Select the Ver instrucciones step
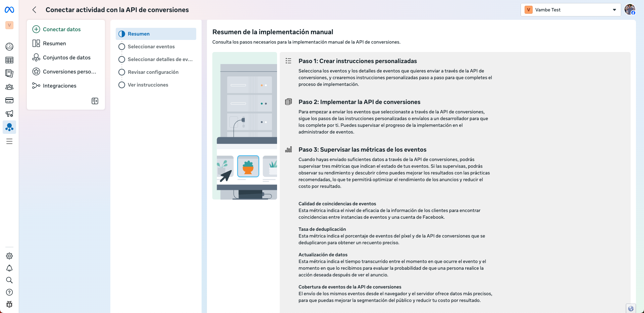The image size is (644, 313). pyautogui.click(x=148, y=85)
